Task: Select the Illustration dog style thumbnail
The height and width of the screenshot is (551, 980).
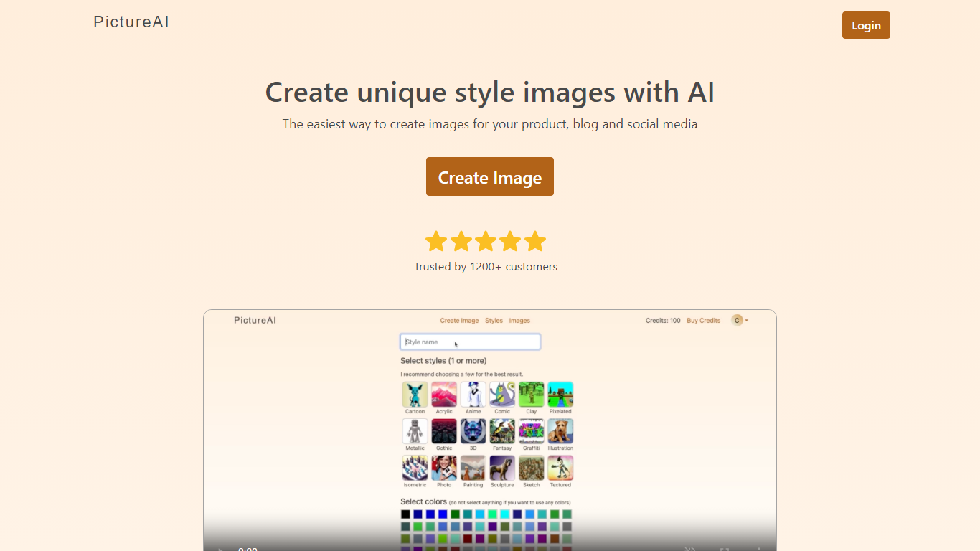Action: 560,431
